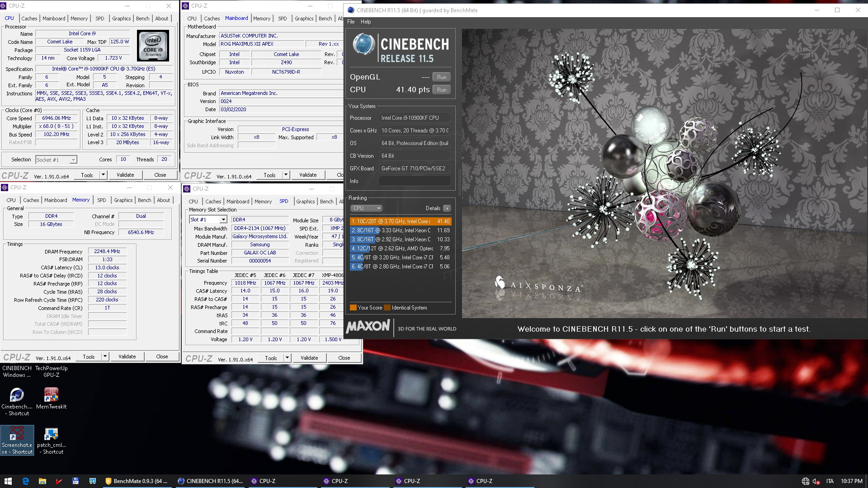Click the Core Speed 6946.06 MHz value
This screenshot has width=868, height=488.
(57, 118)
